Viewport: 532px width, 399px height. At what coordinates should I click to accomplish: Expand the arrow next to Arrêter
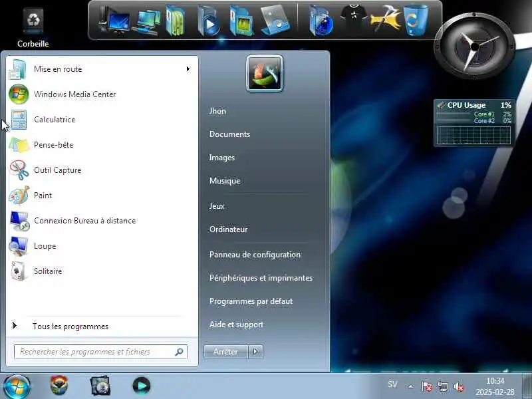point(256,352)
